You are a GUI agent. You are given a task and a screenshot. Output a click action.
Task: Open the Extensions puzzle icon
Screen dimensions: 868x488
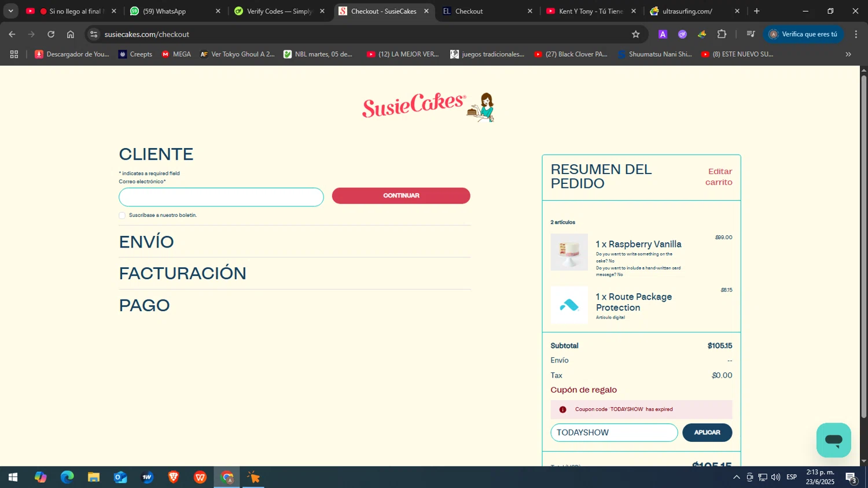point(722,34)
